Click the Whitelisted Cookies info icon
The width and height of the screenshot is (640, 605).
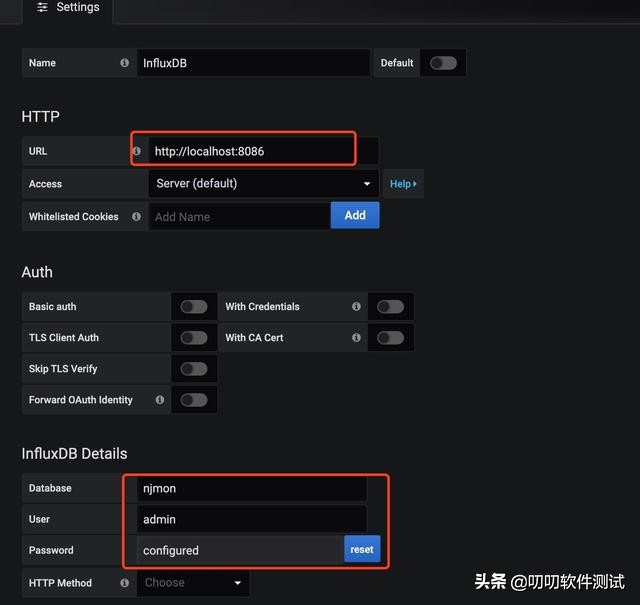tap(136, 216)
